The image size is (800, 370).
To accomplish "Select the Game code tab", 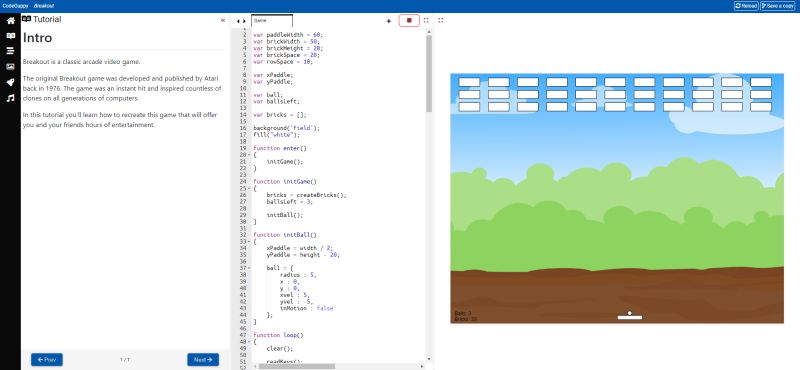I will 272,21.
